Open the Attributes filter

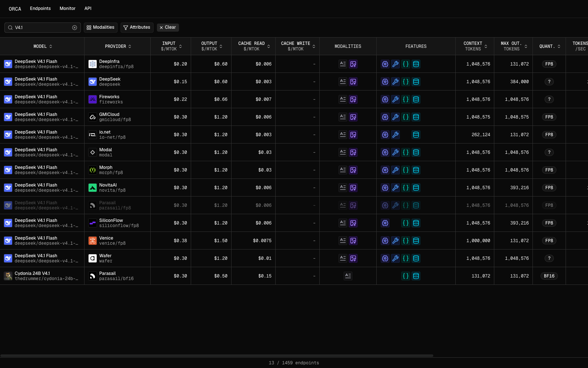tap(137, 28)
